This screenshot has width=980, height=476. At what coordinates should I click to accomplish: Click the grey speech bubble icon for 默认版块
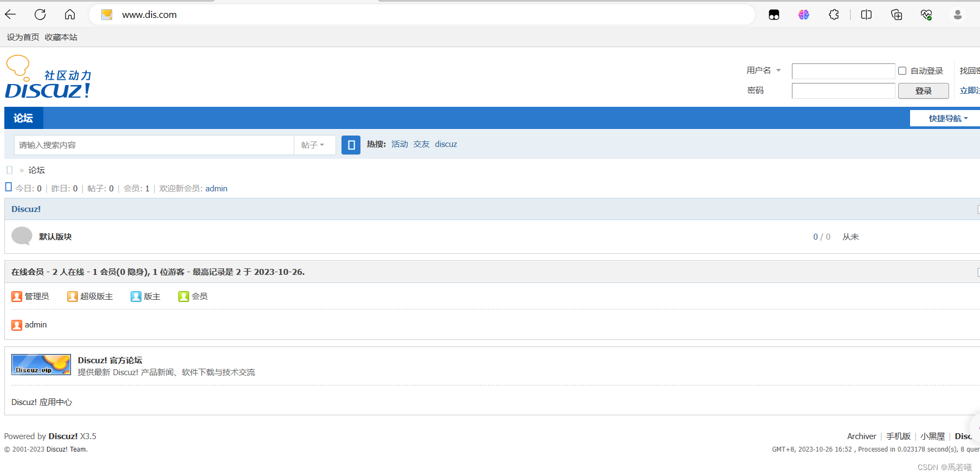pos(22,236)
